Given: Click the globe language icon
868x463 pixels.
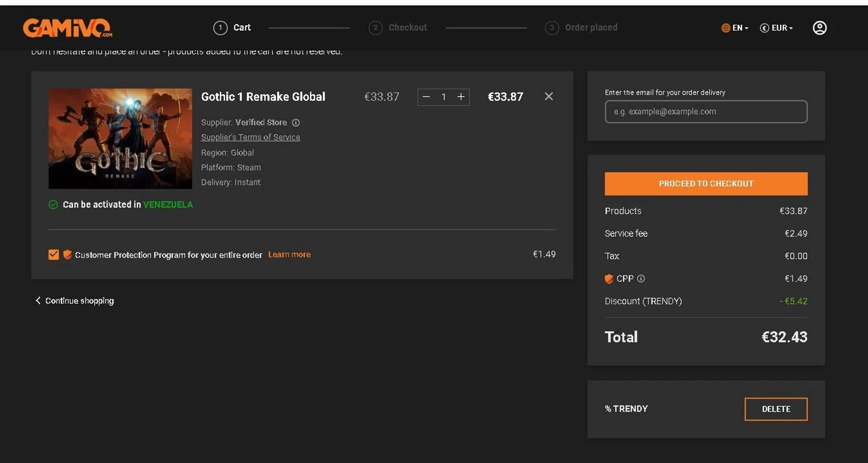Looking at the screenshot, I should pyautogui.click(x=726, y=28).
